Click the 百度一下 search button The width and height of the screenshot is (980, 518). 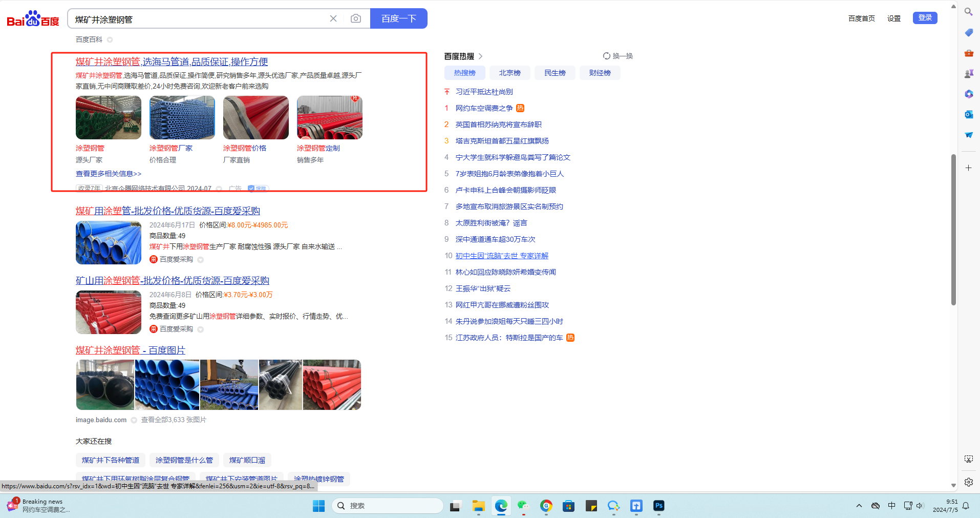click(x=399, y=18)
